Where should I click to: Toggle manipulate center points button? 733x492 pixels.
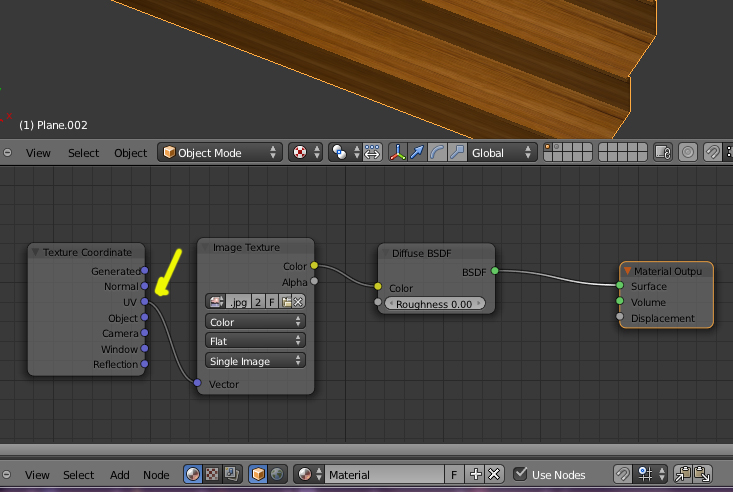pos(372,152)
